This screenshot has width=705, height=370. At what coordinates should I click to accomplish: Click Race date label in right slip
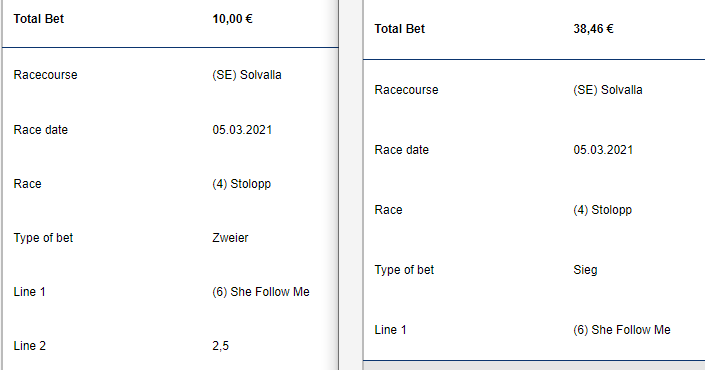[x=402, y=150]
